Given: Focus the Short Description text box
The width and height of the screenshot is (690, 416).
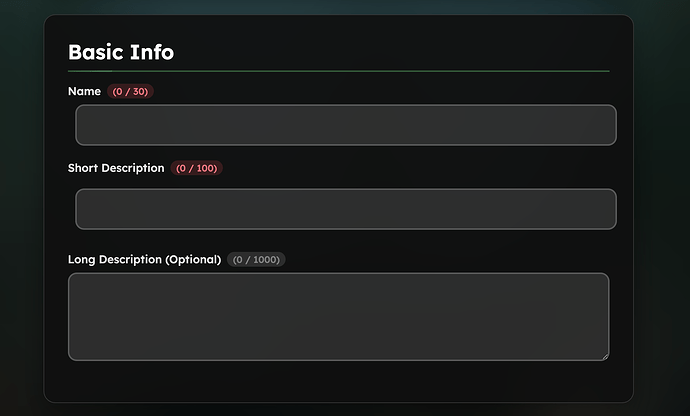Looking at the screenshot, I should coord(345,209).
